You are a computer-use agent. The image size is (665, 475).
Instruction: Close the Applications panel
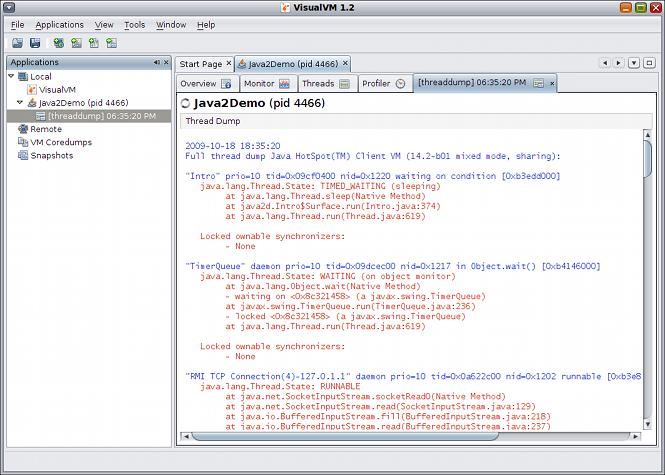pos(166,62)
